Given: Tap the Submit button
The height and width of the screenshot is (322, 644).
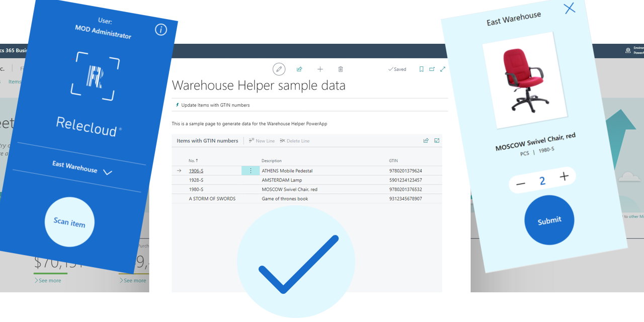Looking at the screenshot, I should point(549,220).
